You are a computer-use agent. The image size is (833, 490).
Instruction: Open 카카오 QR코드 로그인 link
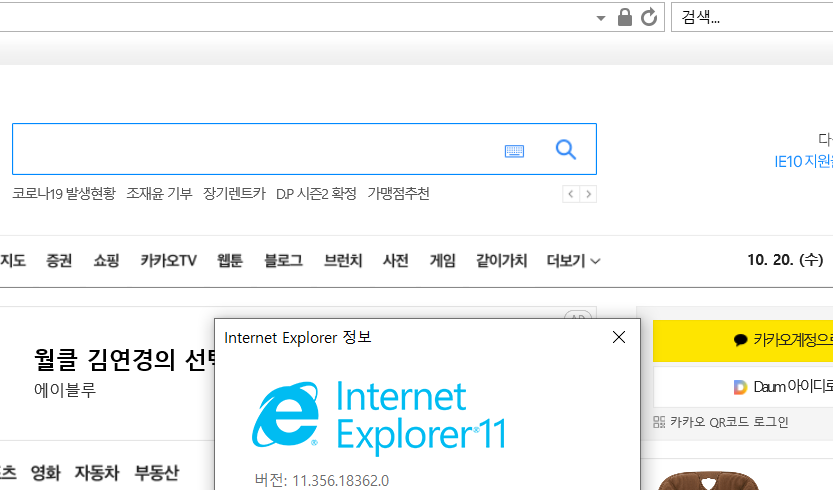coord(721,422)
